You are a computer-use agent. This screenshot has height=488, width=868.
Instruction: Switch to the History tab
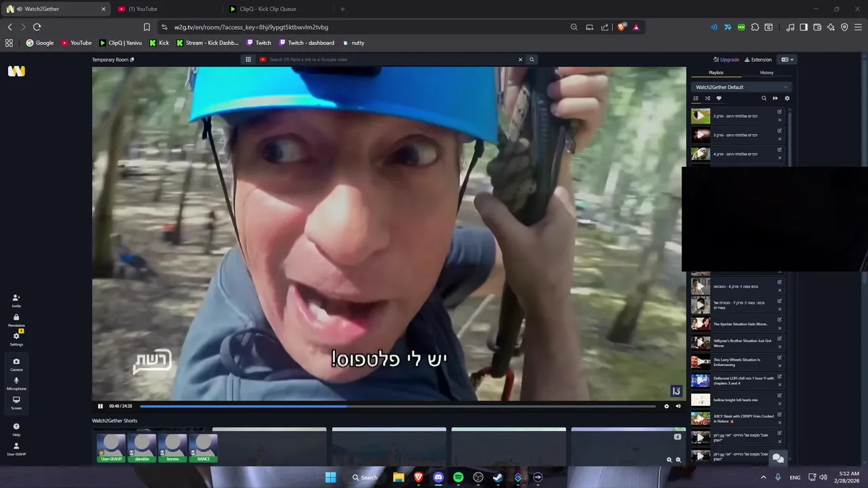(x=766, y=73)
